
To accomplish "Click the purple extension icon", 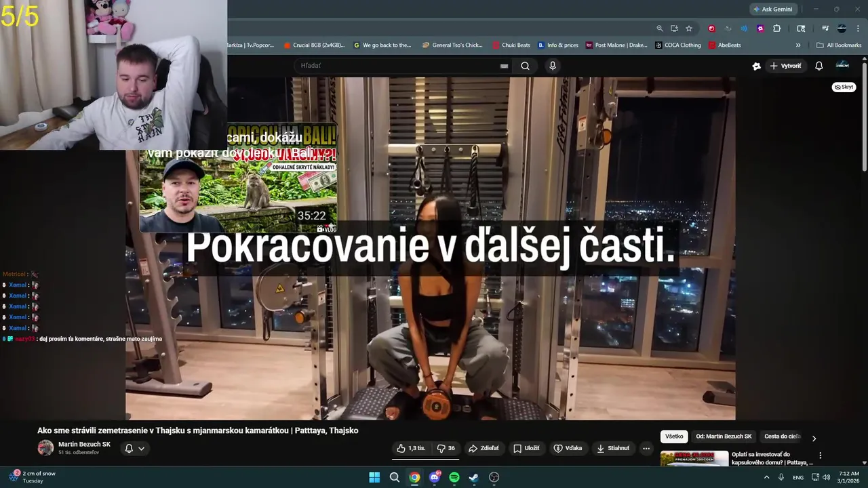I will (760, 28).
